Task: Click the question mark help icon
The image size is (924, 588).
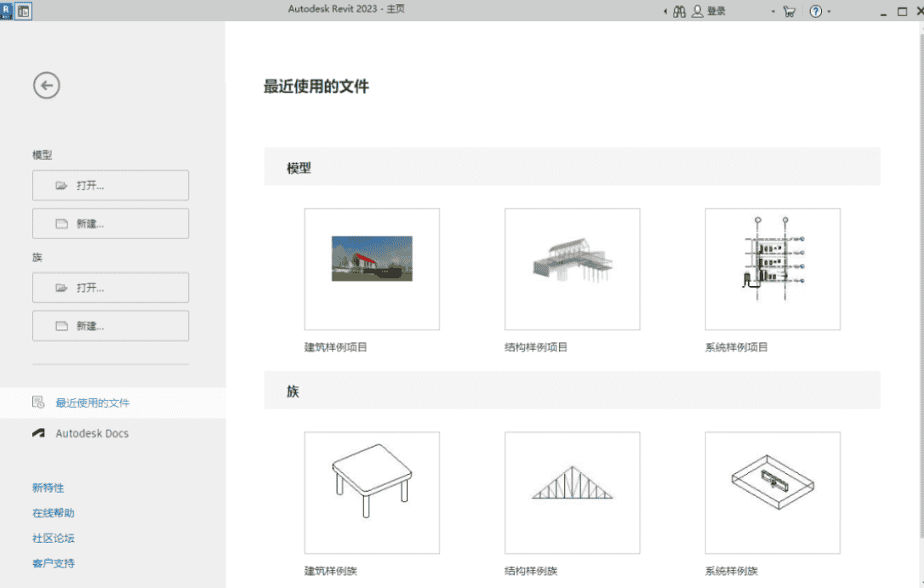Action: tap(816, 12)
